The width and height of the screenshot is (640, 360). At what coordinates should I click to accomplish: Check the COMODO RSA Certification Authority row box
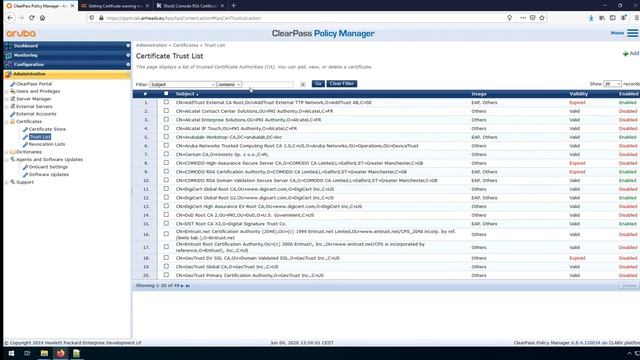click(x=166, y=171)
